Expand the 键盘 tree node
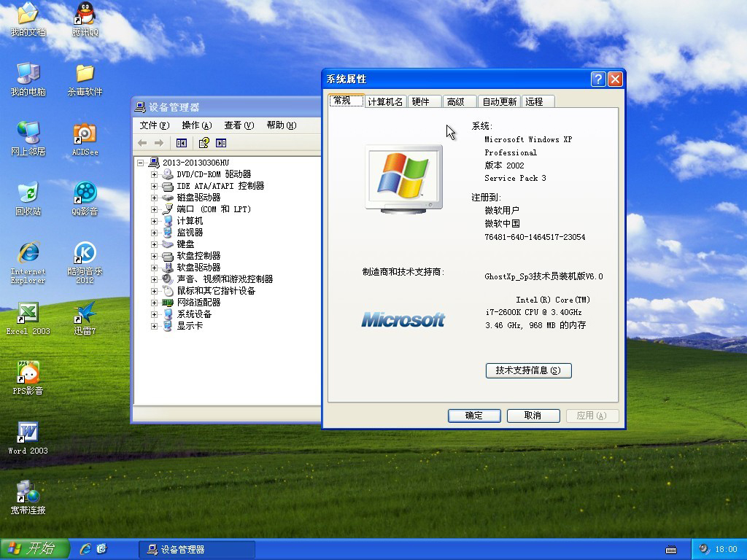 [154, 244]
